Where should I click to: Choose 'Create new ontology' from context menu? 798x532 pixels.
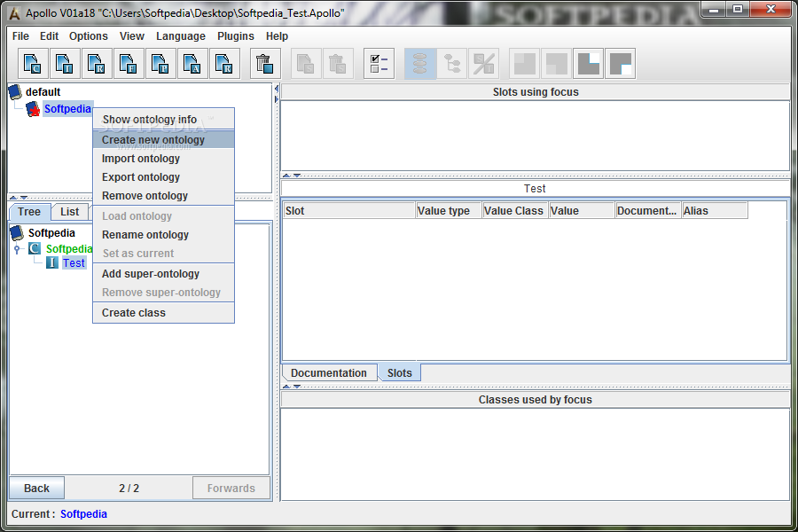[163, 140]
